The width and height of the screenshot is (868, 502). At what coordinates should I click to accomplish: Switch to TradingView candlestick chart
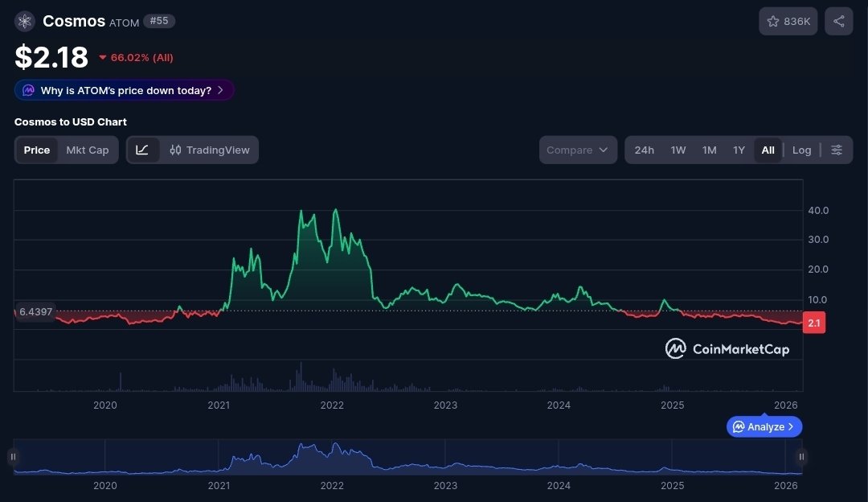tap(210, 150)
